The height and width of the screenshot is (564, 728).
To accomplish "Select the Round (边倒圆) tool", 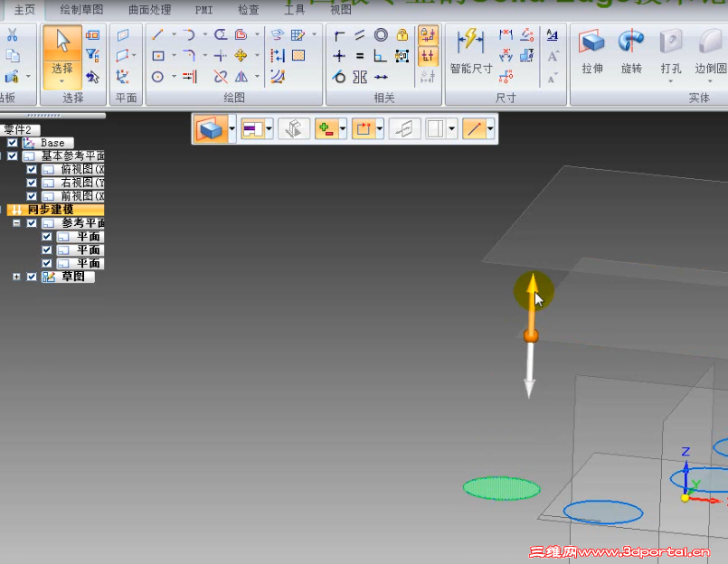I will coord(710,50).
